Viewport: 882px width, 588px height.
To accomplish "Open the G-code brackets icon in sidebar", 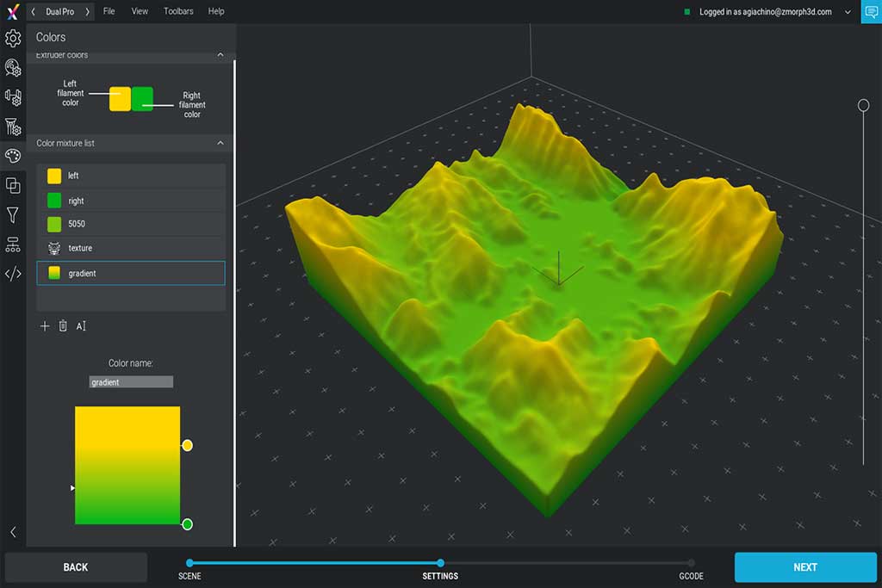I will coord(13,275).
